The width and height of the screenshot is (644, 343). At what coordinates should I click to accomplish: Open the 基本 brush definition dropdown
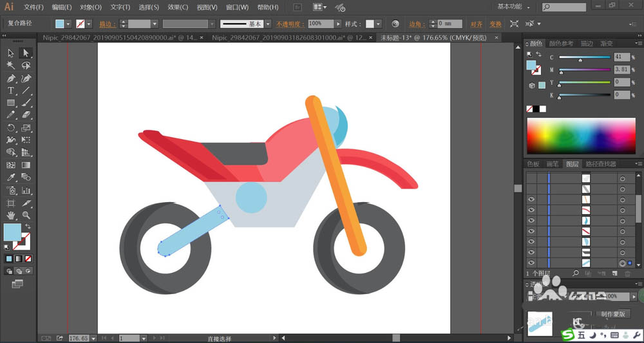pos(267,24)
